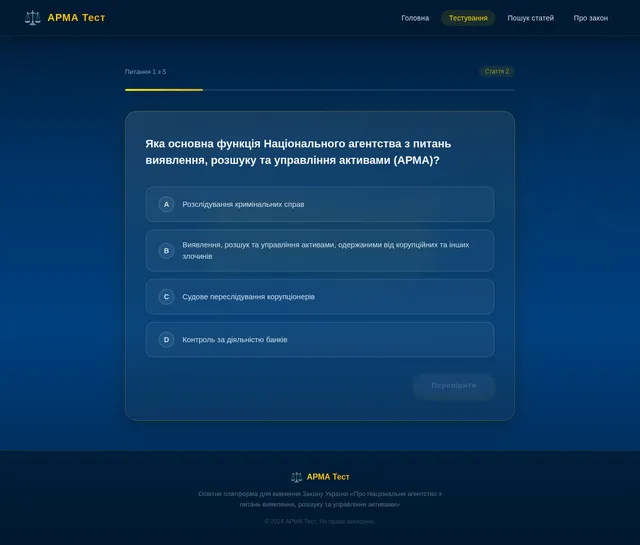
Task: Open the Тестування tab in navigation
Action: pyautogui.click(x=468, y=18)
